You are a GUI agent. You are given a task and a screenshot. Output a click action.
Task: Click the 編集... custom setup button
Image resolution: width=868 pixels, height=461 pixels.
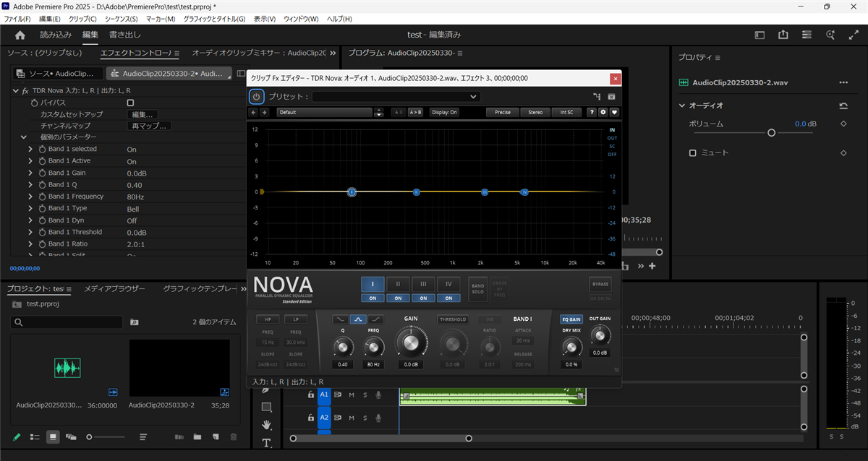(142, 114)
